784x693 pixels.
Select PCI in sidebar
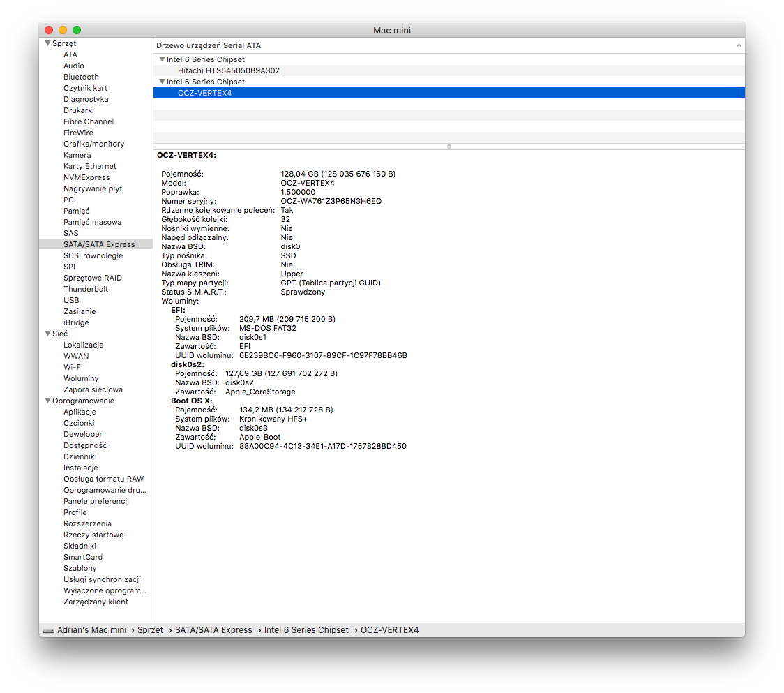pyautogui.click(x=70, y=200)
